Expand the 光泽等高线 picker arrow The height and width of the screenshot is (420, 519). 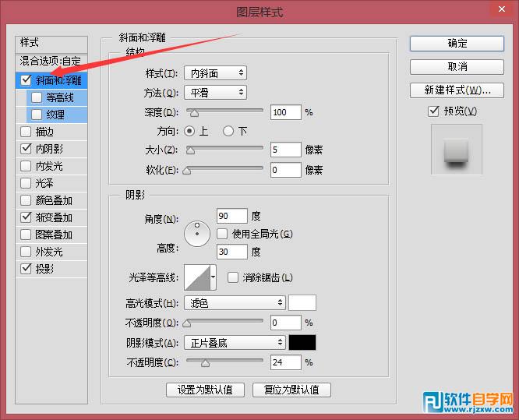click(x=214, y=277)
